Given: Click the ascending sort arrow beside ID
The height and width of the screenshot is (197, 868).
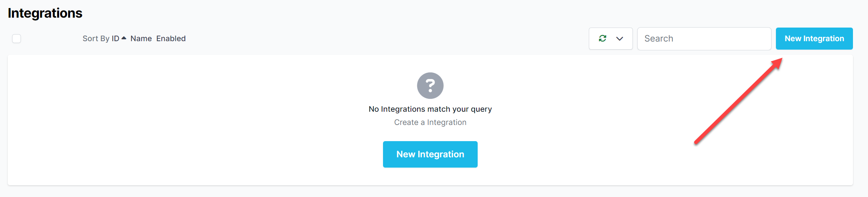Looking at the screenshot, I should (124, 38).
